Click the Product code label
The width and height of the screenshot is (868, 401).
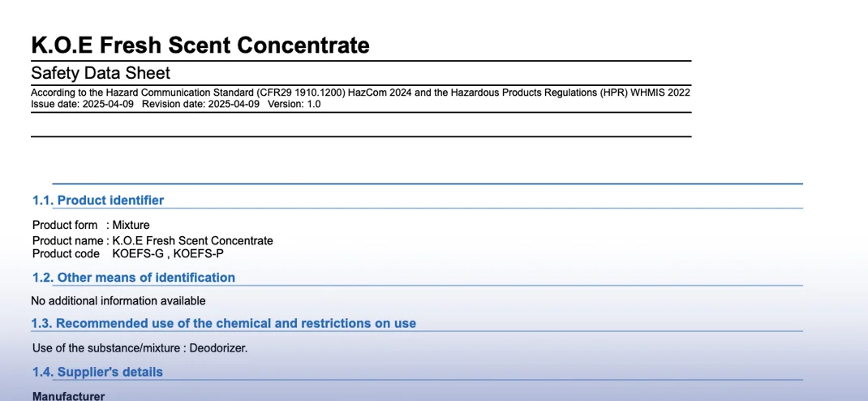tap(66, 253)
